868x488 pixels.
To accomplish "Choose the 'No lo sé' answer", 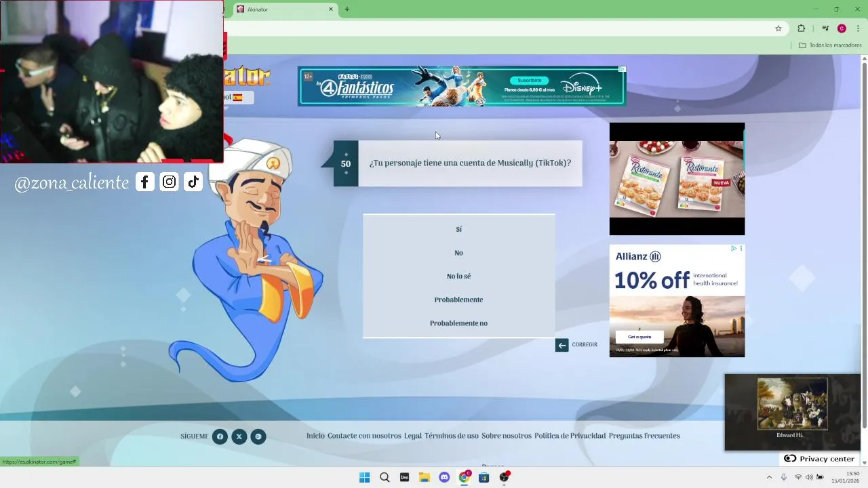I will 458,276.
